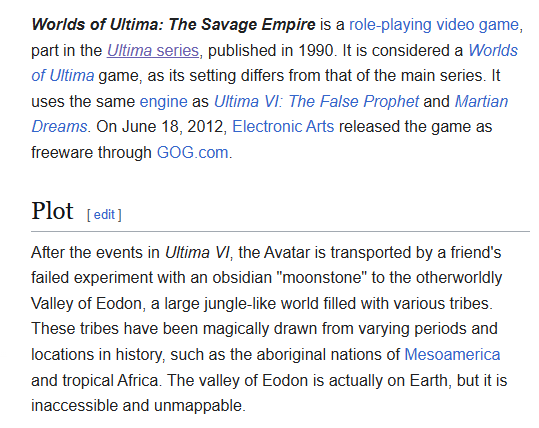Click the blue italic 'of Ultima' link text
Image resolution: width=539 pixels, height=428 pixels.
point(63,76)
